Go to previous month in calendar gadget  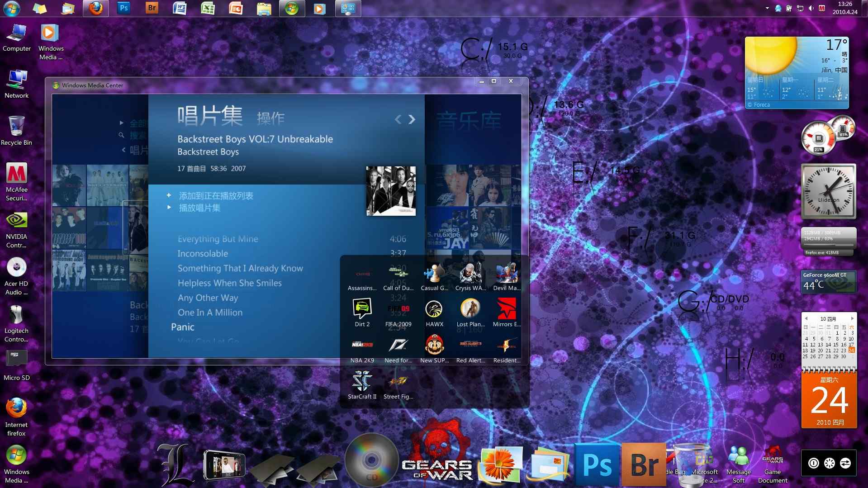click(x=806, y=318)
